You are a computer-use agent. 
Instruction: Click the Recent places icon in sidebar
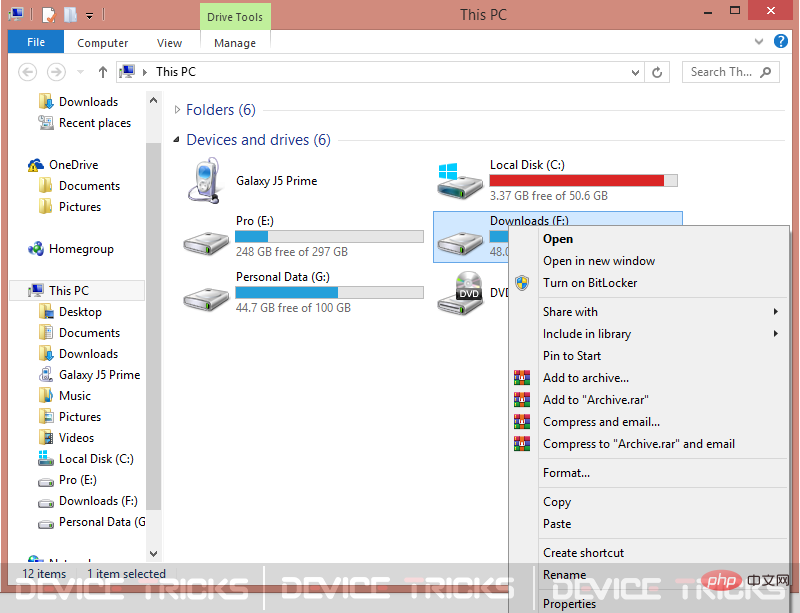coord(46,122)
